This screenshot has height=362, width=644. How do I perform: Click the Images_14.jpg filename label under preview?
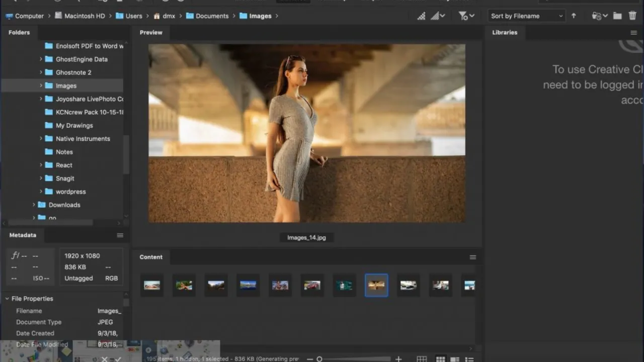(x=306, y=238)
